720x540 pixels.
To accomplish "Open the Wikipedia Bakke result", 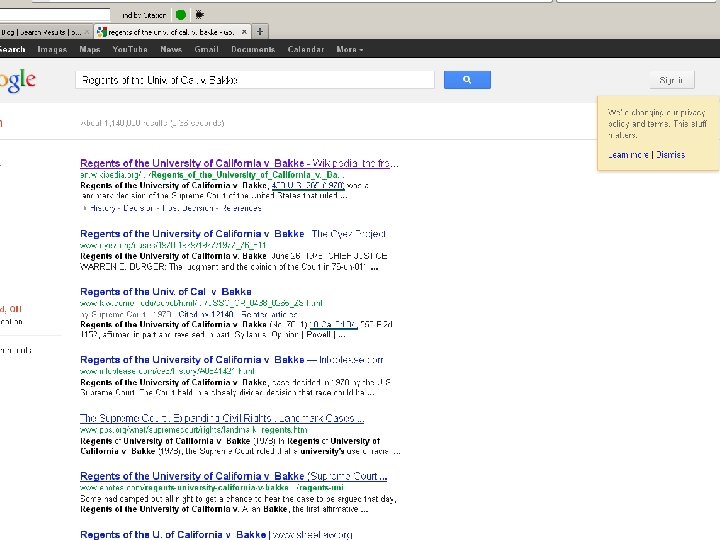I will [239, 163].
